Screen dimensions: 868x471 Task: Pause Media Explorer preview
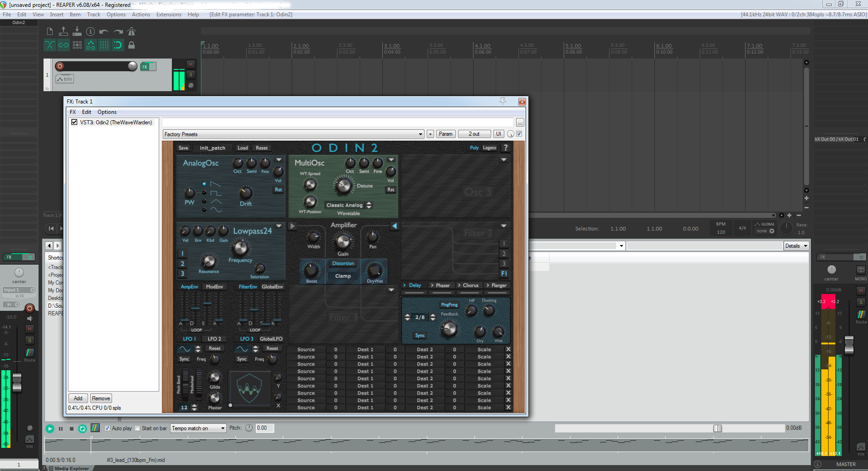click(61, 428)
